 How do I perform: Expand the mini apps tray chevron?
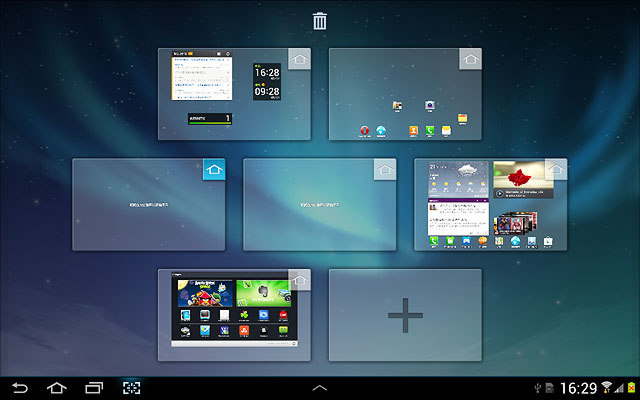point(320,387)
